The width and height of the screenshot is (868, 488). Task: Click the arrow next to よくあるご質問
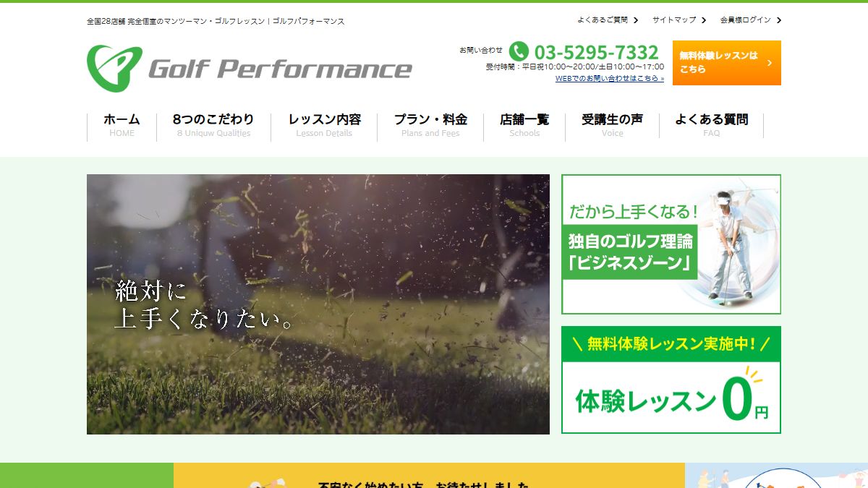636,20
